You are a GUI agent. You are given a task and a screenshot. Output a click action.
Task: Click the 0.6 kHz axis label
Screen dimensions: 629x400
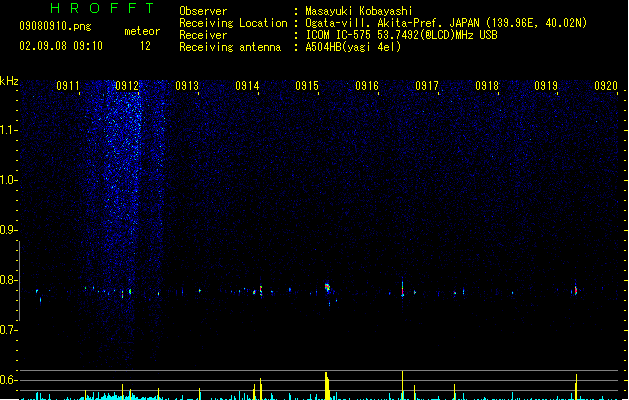(9, 380)
